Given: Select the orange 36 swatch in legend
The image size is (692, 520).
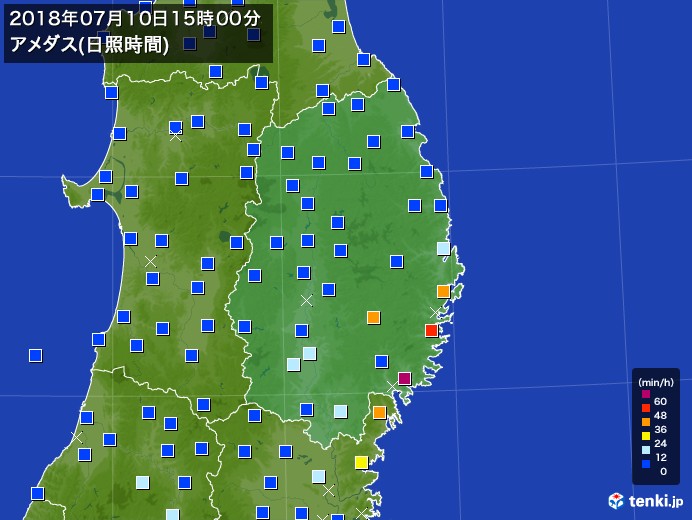Looking at the screenshot, I should [x=646, y=422].
